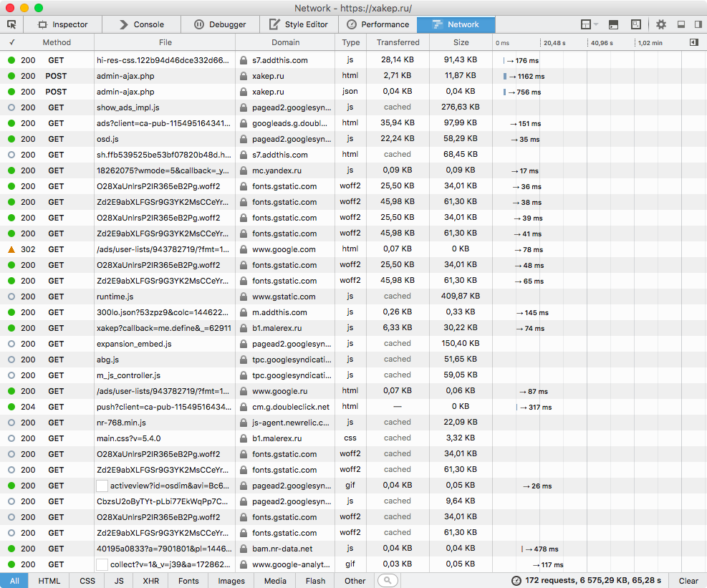Open the filter URLs search icon
Image resolution: width=707 pixels, height=588 pixels.
click(388, 580)
